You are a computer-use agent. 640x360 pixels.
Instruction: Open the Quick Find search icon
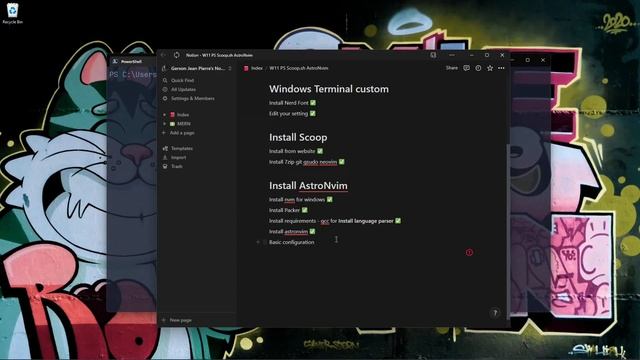click(x=165, y=80)
